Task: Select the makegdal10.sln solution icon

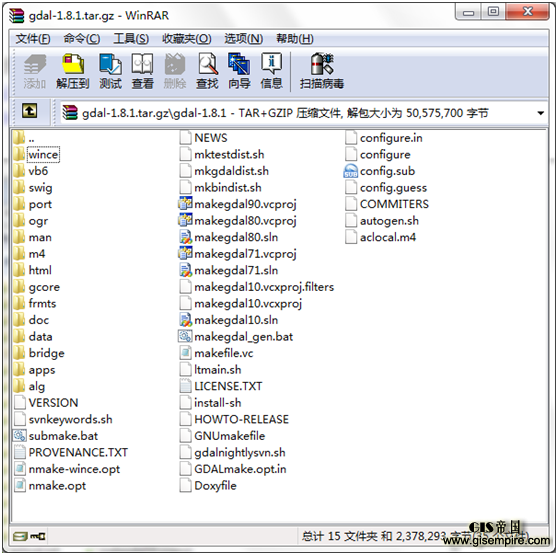Action: tap(185, 319)
